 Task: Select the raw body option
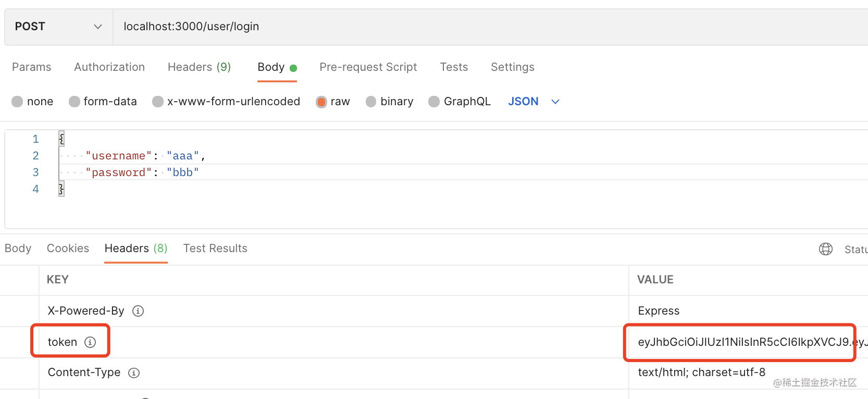321,102
